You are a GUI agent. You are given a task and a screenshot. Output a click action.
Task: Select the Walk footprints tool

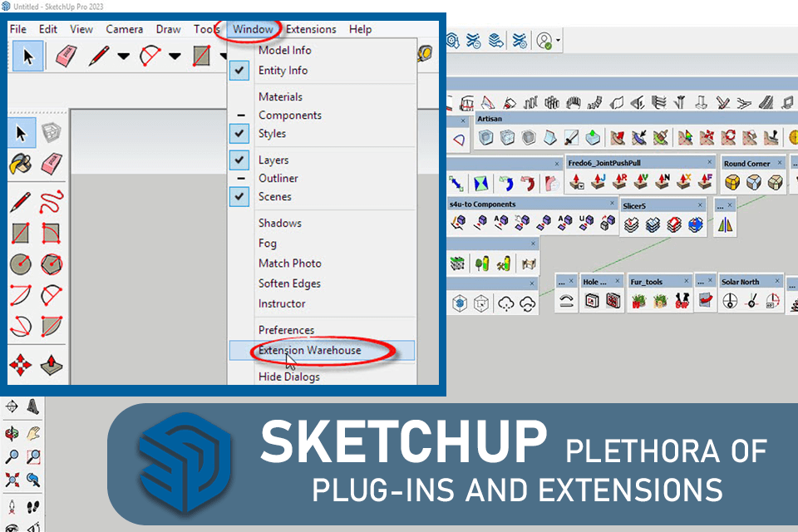pos(33,507)
